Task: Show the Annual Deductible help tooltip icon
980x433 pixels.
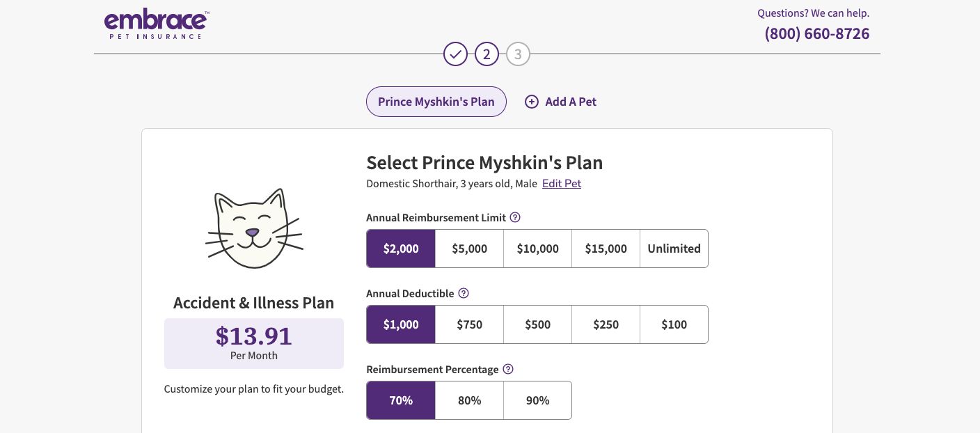Action: (x=464, y=293)
